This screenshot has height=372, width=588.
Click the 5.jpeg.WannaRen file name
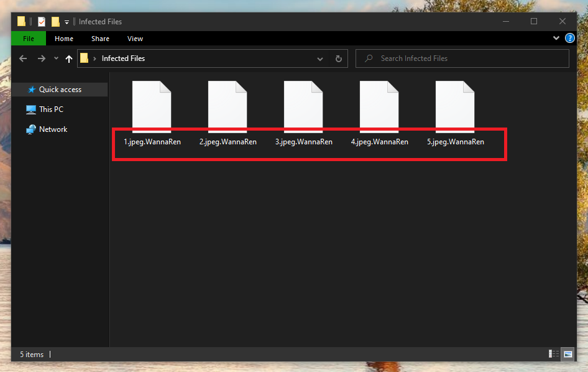point(456,142)
